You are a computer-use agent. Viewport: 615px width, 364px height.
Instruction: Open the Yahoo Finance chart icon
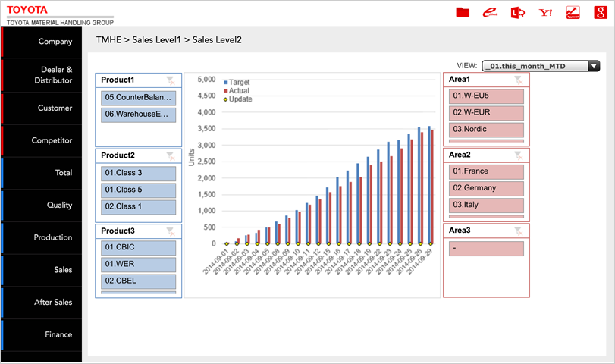(573, 12)
